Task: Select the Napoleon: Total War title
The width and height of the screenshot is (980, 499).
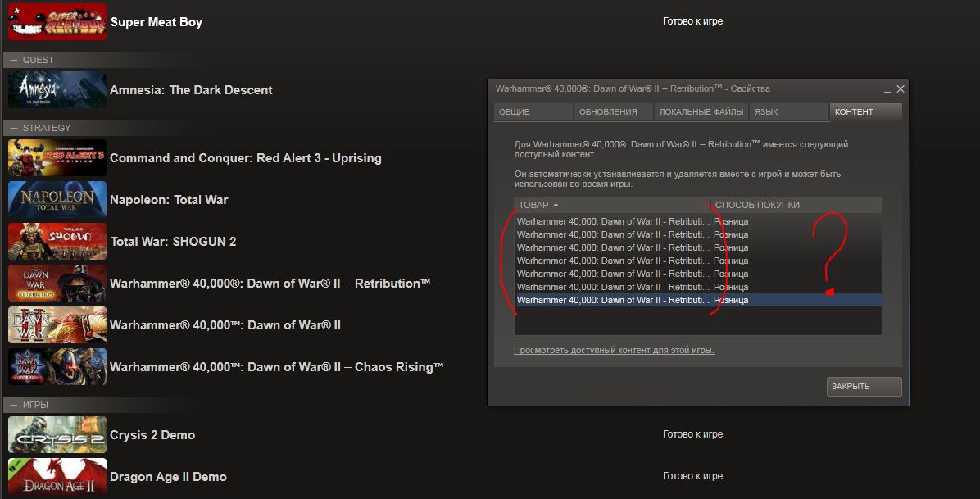Action: coord(169,200)
